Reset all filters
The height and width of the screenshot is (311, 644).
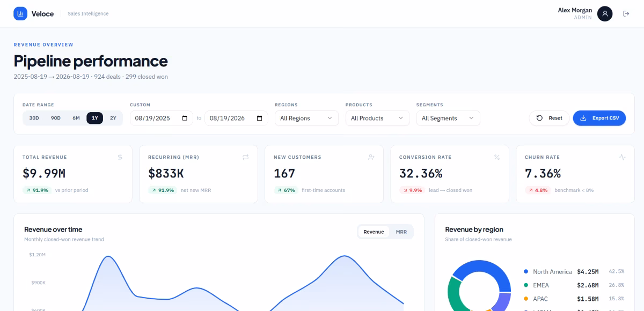tap(549, 118)
